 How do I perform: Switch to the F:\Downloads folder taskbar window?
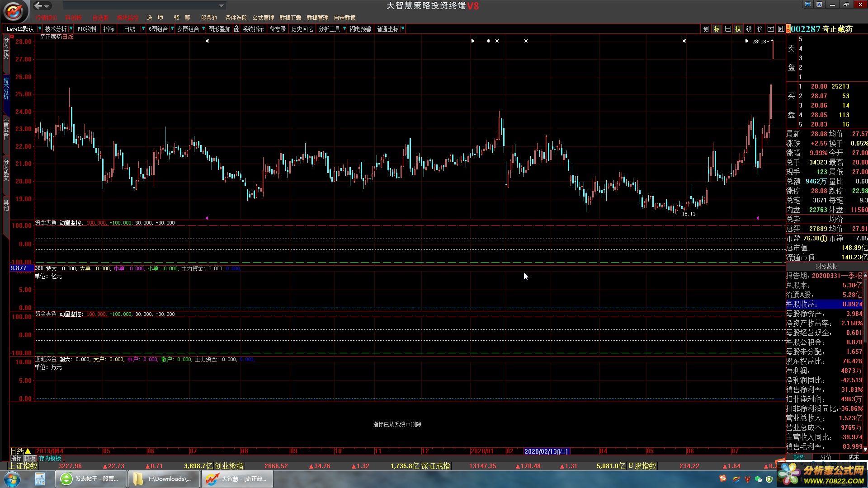click(x=164, y=479)
